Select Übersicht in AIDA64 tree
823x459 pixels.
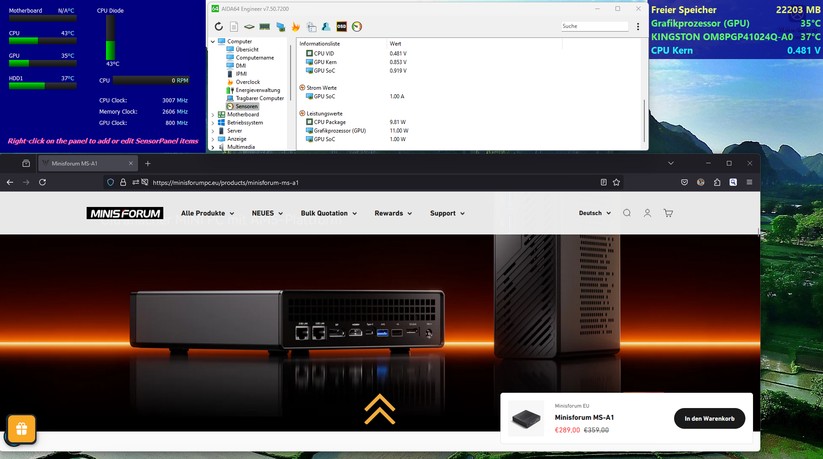[x=247, y=49]
